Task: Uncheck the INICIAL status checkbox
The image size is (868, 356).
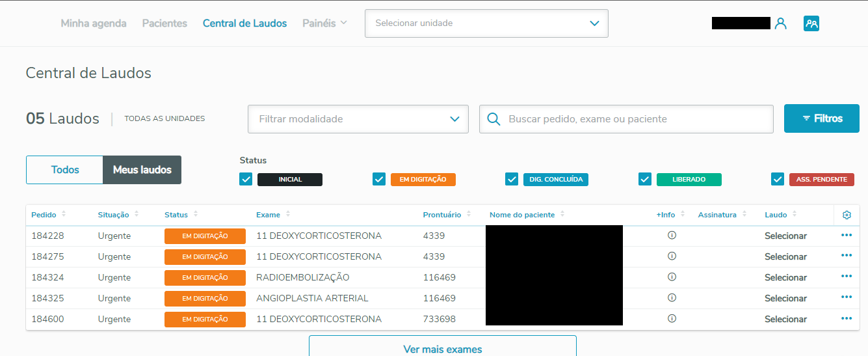Action: (x=246, y=179)
